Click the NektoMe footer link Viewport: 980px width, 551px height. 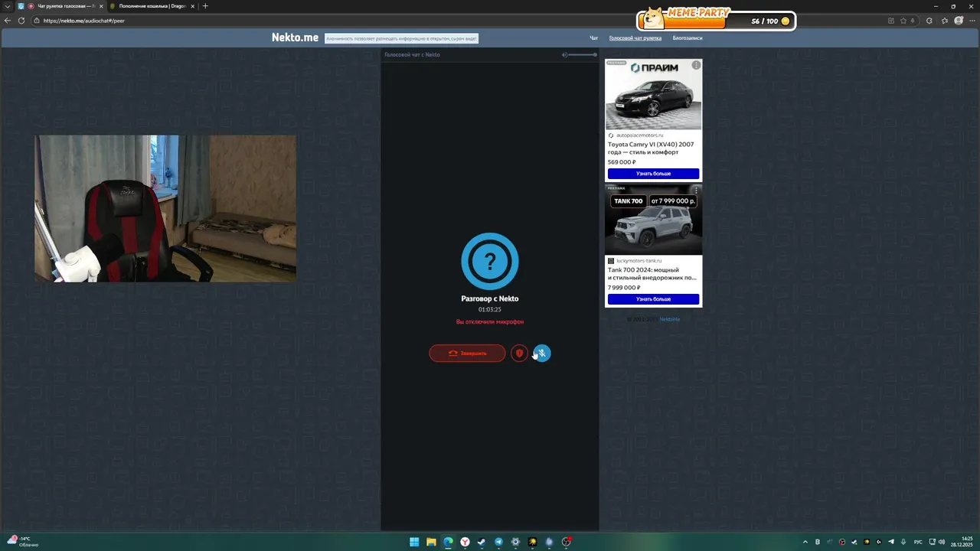[669, 319]
